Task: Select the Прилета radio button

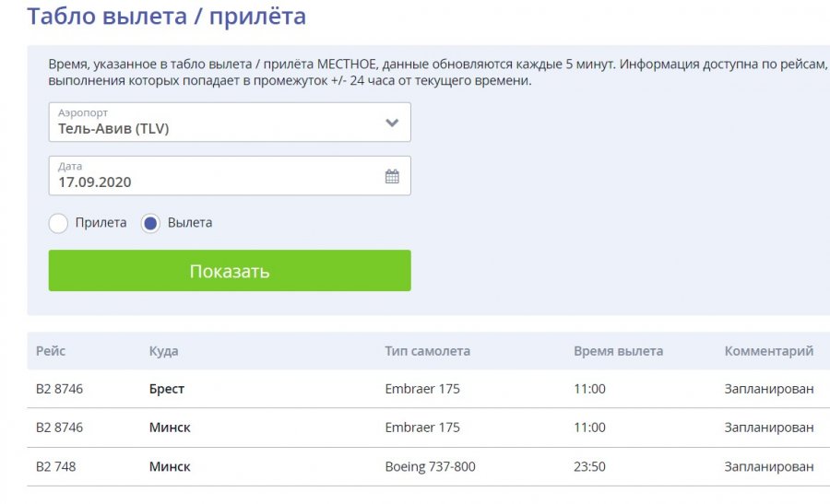Action: (58, 223)
